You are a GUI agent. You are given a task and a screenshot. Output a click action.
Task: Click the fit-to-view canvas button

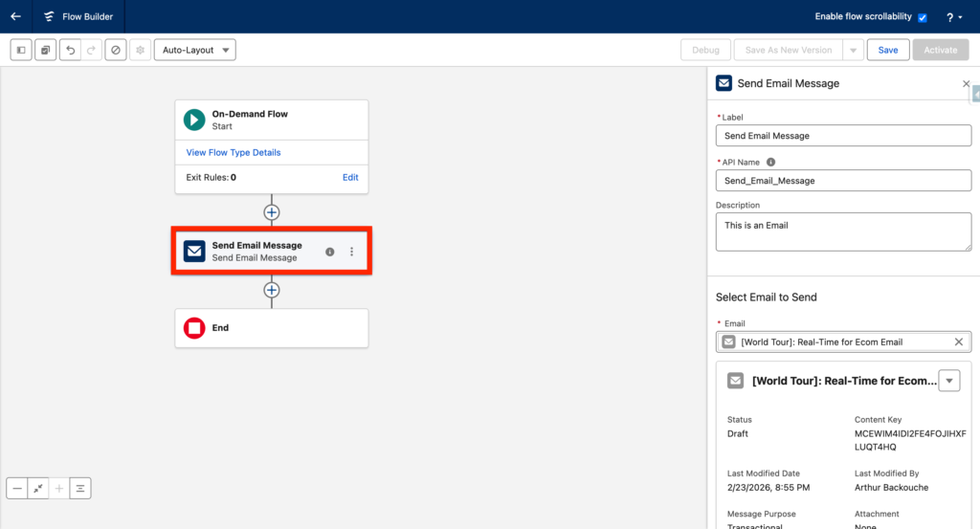[x=38, y=488]
